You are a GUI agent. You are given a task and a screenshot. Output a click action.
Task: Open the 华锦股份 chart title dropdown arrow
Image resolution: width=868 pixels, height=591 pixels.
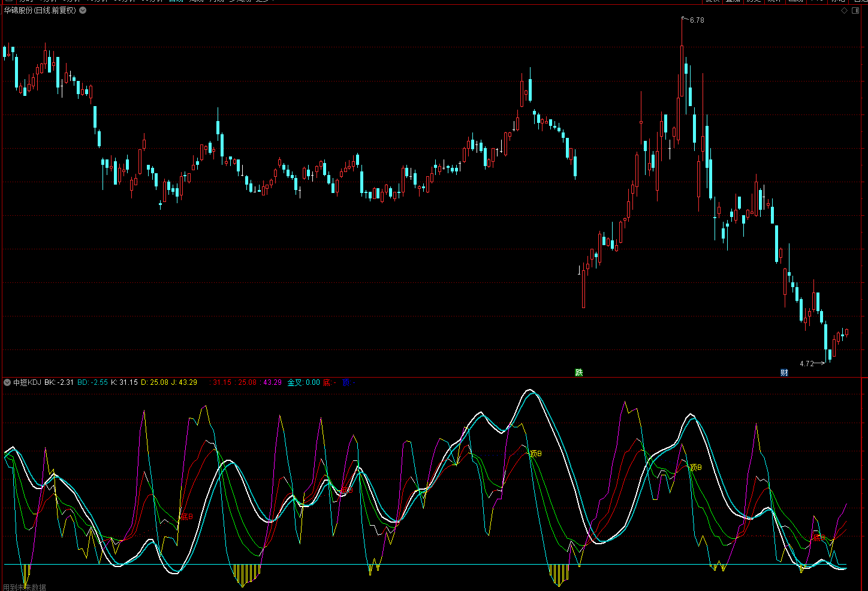tap(83, 10)
